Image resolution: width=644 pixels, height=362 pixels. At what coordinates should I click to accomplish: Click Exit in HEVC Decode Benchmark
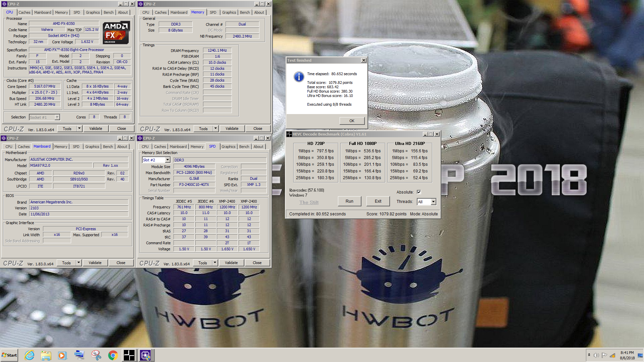(378, 201)
